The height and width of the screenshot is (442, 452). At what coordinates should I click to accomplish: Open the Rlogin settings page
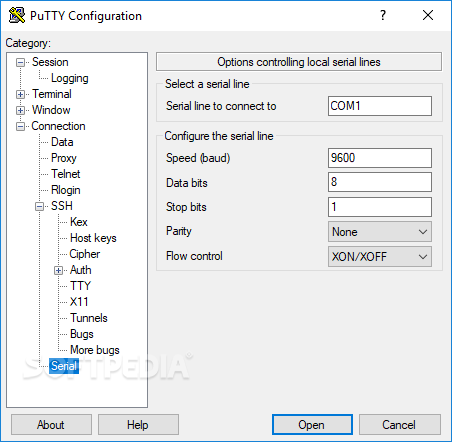66,190
